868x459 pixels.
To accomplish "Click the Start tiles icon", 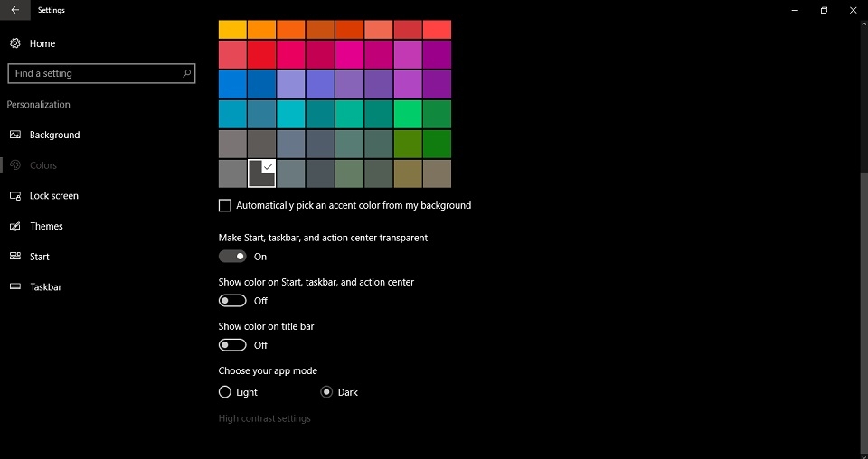I will 15,256.
